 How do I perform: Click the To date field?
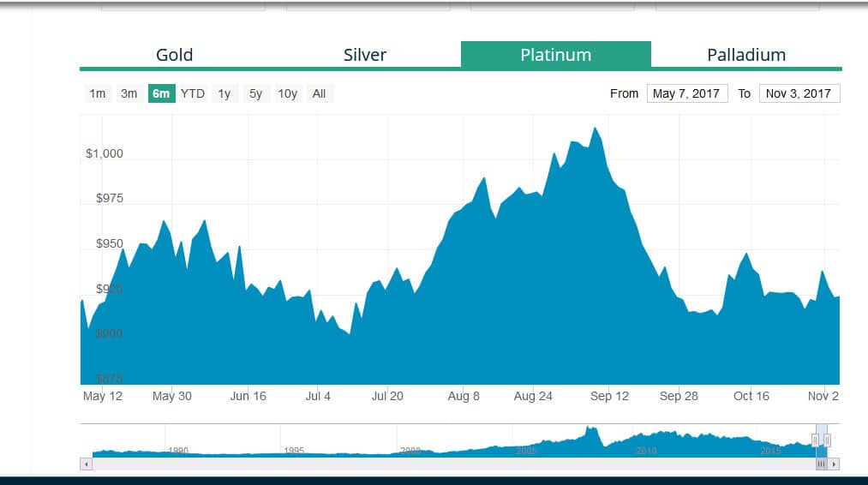[799, 93]
